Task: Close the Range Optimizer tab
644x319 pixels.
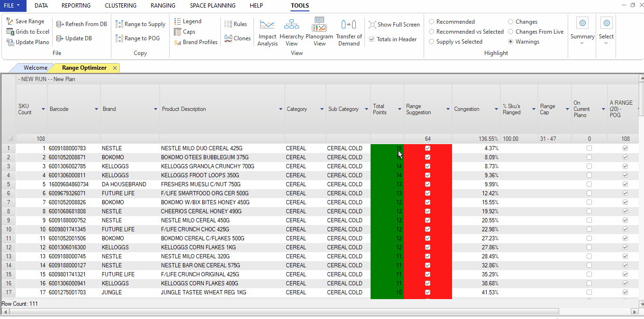Action: (x=115, y=68)
